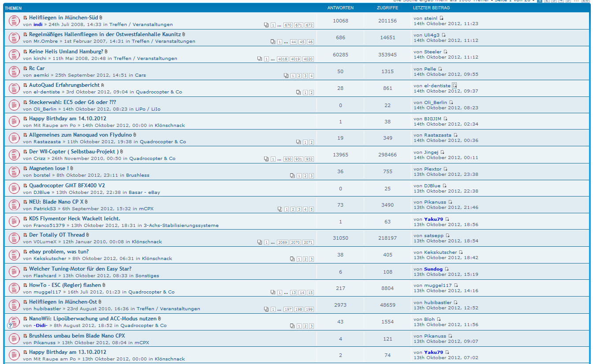
Task: Jump to first unread post in AutoQuad Erfahrungsbericht
Action: 25,85
